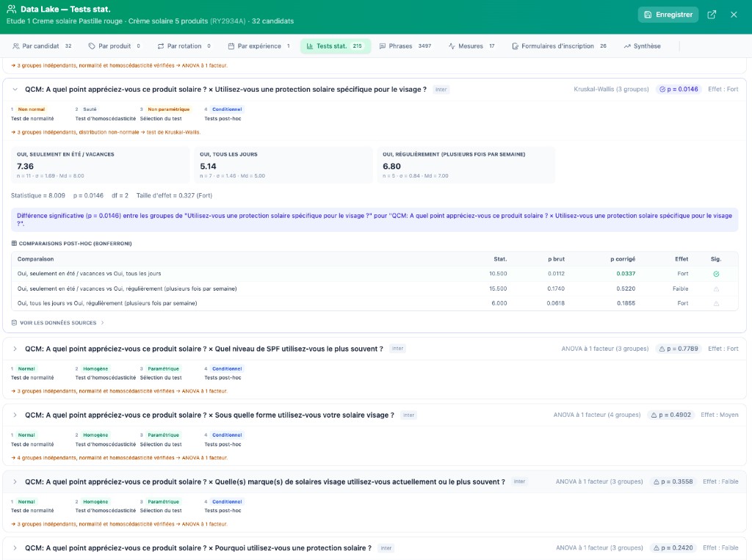
Task: Expand the "Sous quelle forme" analysis row
Action: pos(15,415)
